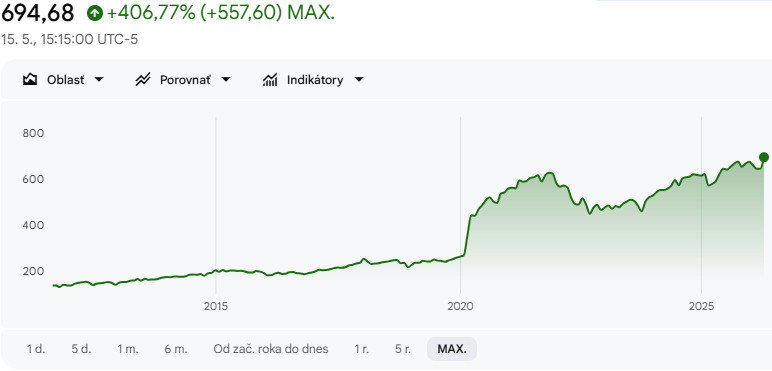This screenshot has width=772, height=371.
Task: Click the +406,77% (+557,60) MAX. change text
Action: (x=221, y=13)
